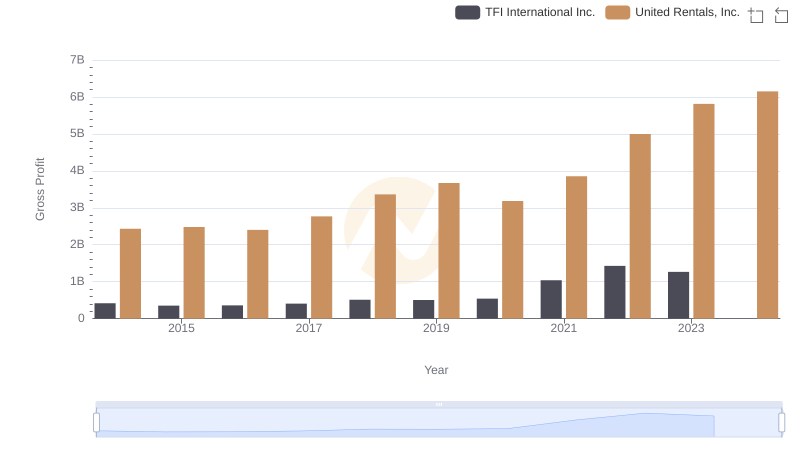Click the 1B y-axis label
Viewport: 800px width, 461px height.
(x=77, y=281)
